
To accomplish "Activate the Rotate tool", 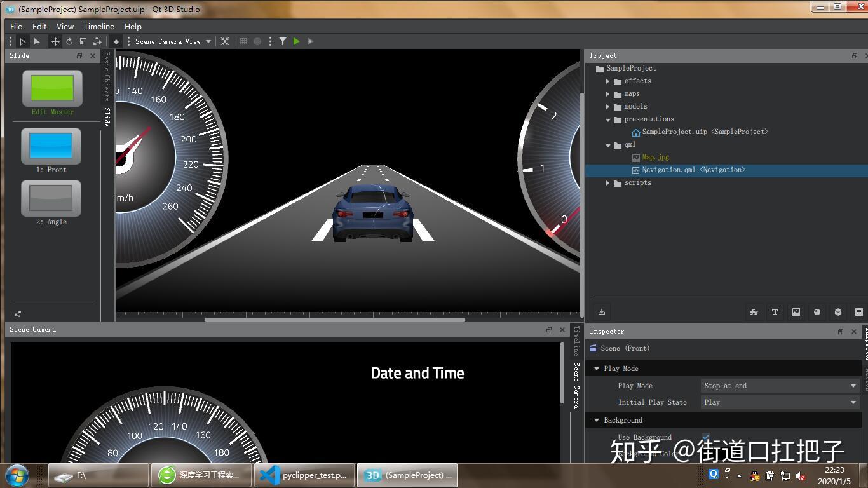I will (69, 41).
